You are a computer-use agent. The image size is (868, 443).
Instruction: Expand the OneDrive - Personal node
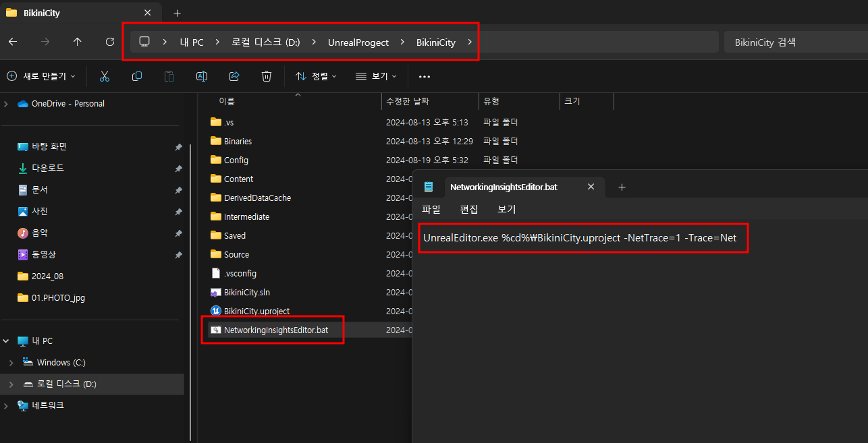click(7, 104)
